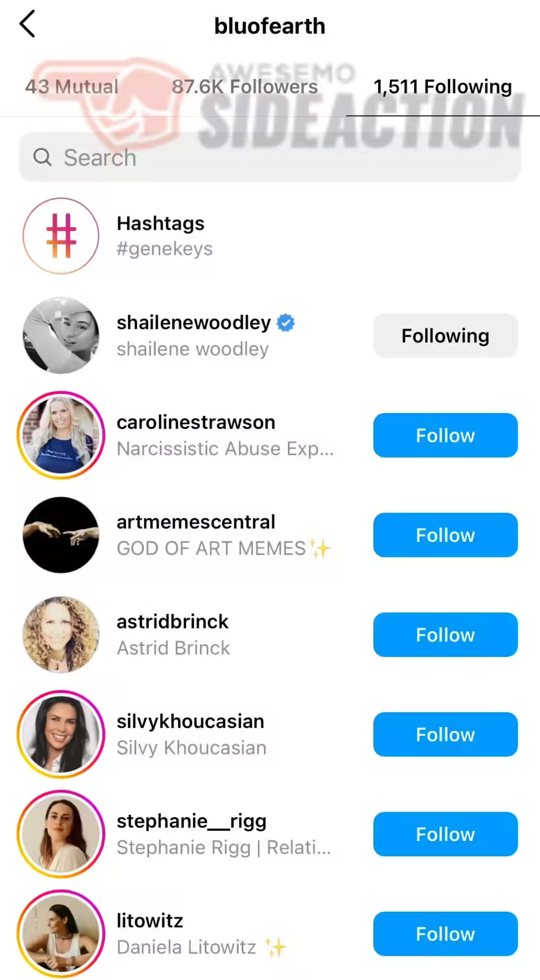The width and height of the screenshot is (540, 980).
Task: Open astridbrinck username link
Action: 173,621
